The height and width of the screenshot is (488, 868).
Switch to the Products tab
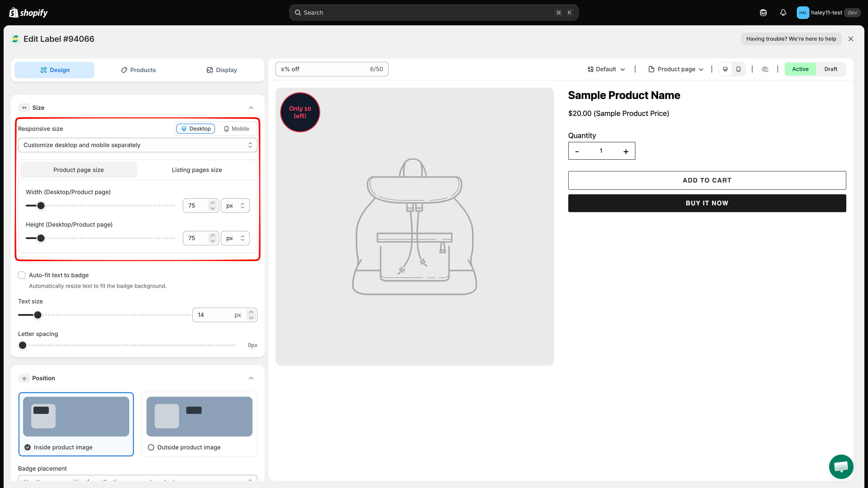(x=138, y=70)
